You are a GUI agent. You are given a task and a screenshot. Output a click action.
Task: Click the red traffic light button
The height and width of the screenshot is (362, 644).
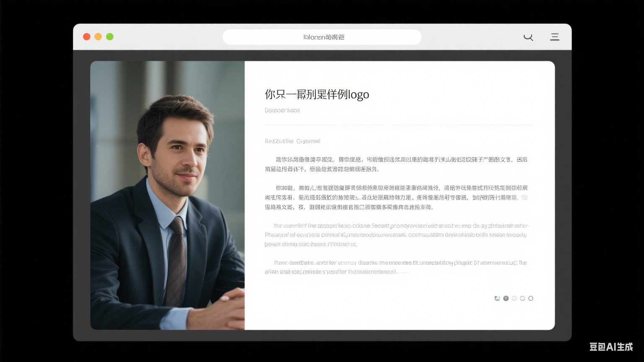click(x=86, y=36)
